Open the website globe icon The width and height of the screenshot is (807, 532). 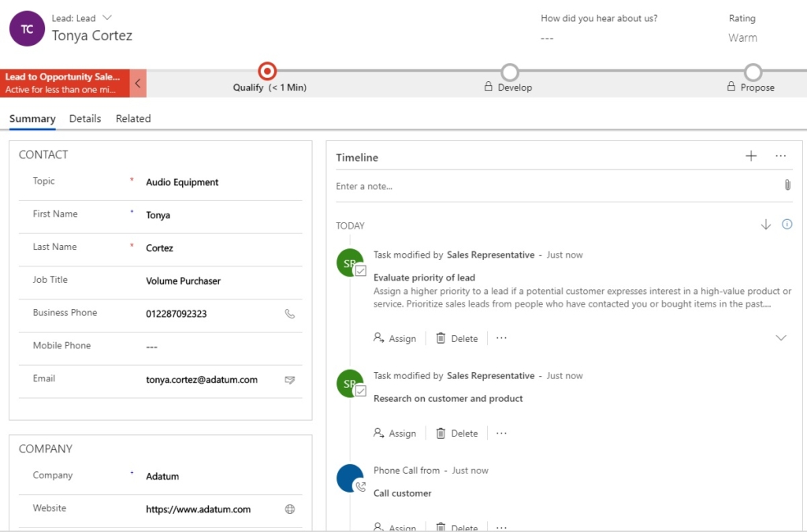289,509
